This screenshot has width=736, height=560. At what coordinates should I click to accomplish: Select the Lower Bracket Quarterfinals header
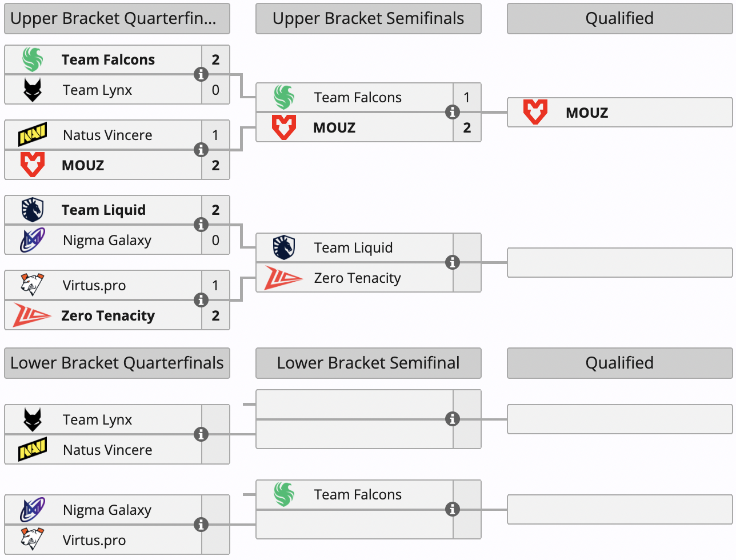[117, 363]
